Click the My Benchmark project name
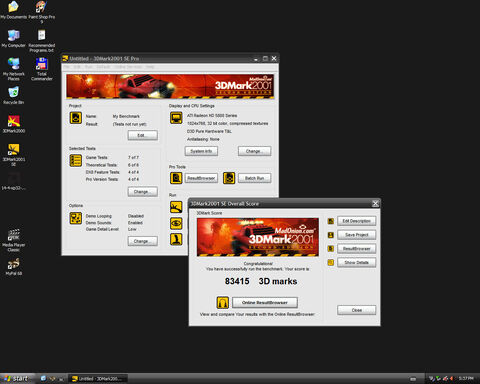The height and width of the screenshot is (384, 480). point(126,116)
